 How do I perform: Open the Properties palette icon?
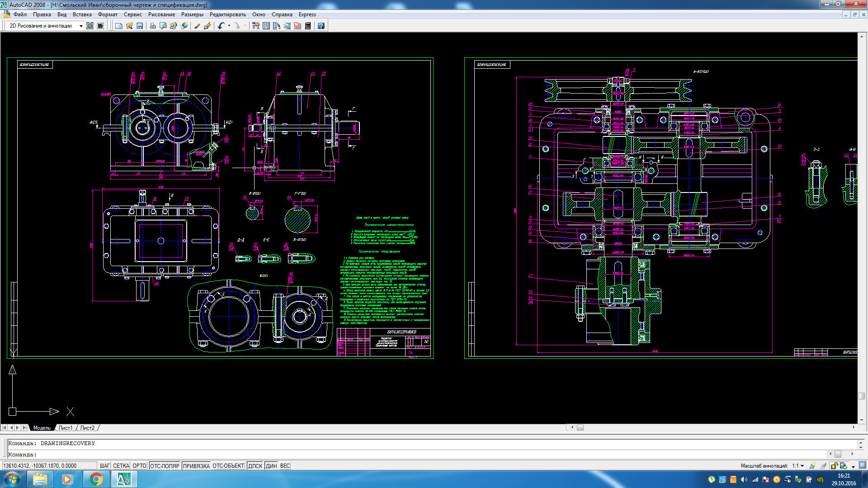pos(256,26)
